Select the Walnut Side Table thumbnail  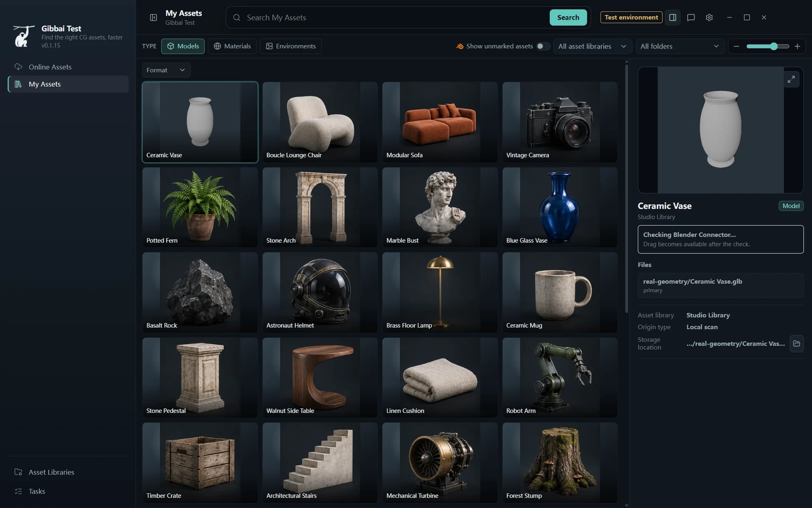pos(320,378)
